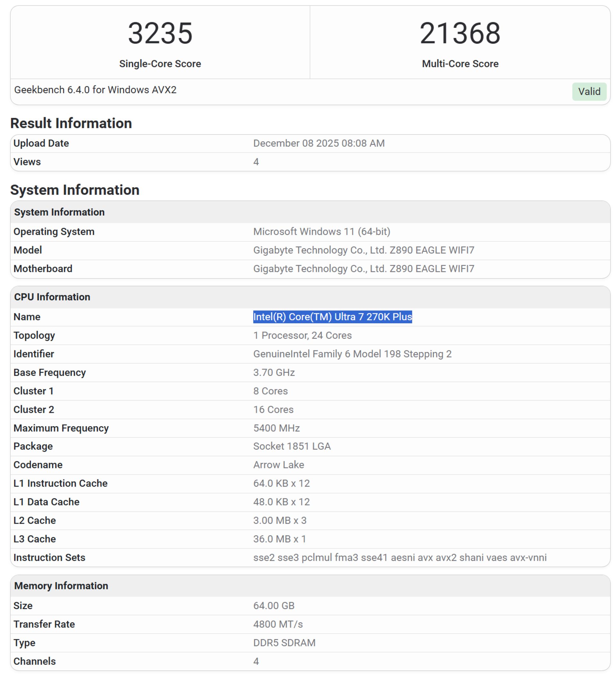The height and width of the screenshot is (674, 616).
Task: Click the Single-Core Score value 3235
Action: click(x=161, y=33)
